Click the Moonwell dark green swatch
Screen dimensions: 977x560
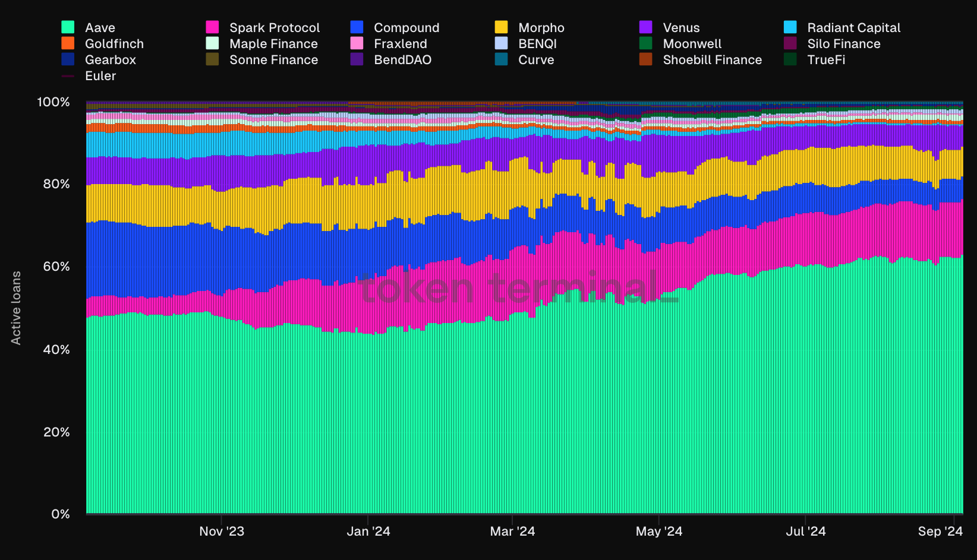click(x=646, y=43)
